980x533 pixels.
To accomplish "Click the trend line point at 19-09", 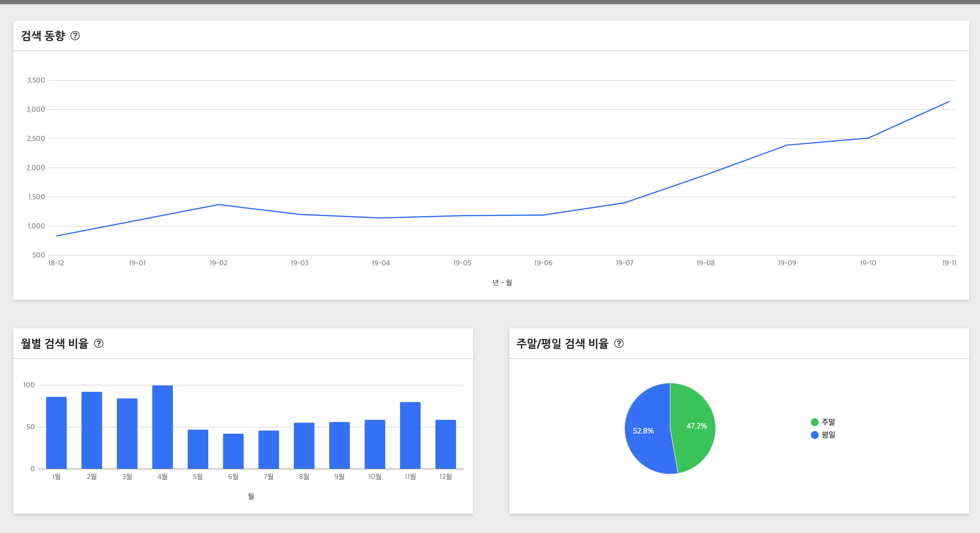I will tap(787, 145).
